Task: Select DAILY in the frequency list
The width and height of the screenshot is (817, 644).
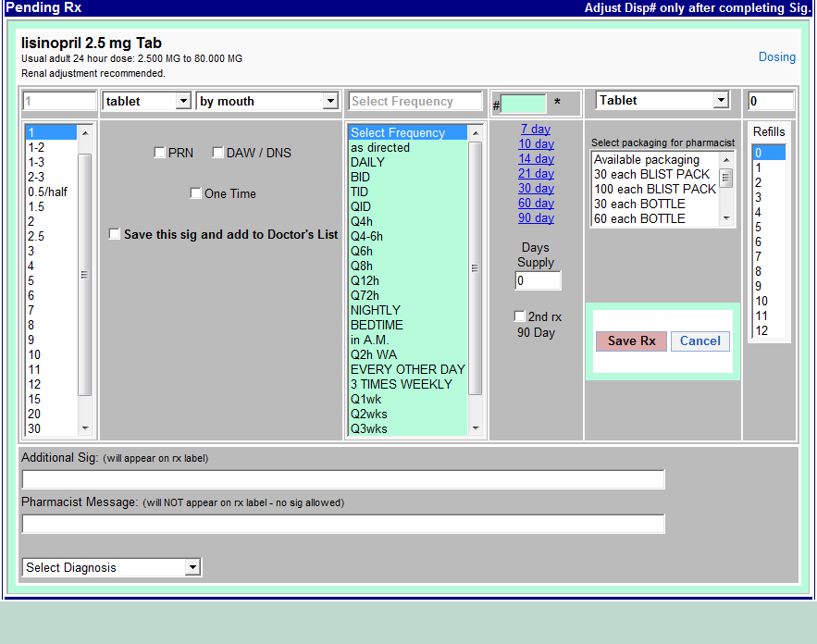Action: pyautogui.click(x=408, y=162)
